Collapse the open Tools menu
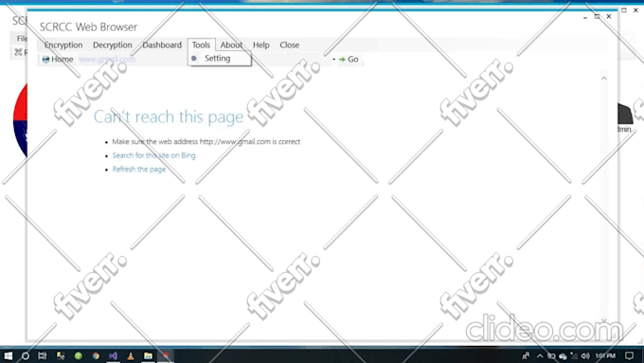This screenshot has height=363, width=644. point(201,45)
